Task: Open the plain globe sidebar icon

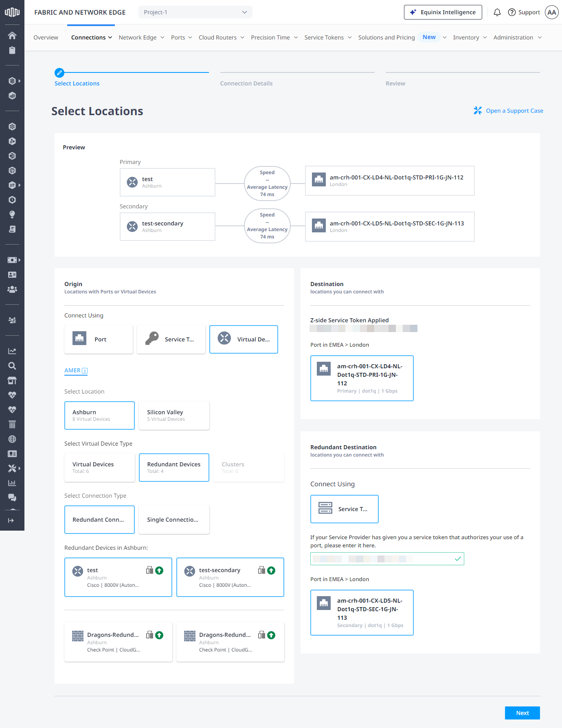Action: tap(12, 439)
